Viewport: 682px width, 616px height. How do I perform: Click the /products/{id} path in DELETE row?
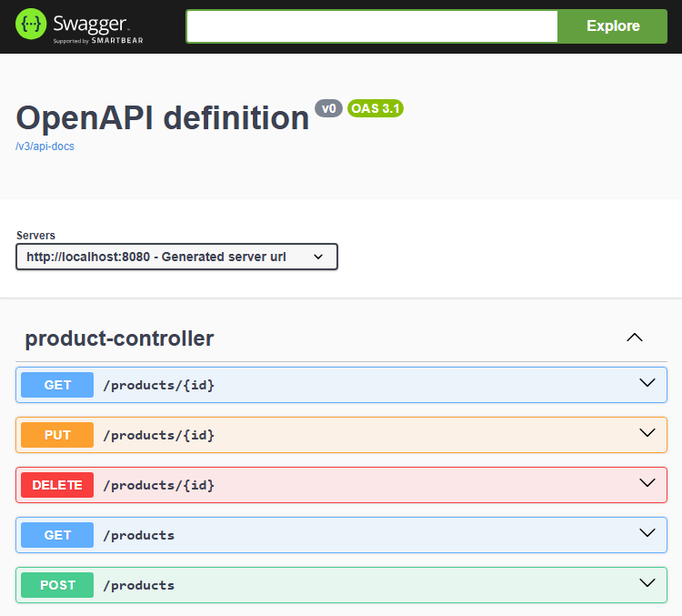click(x=159, y=485)
